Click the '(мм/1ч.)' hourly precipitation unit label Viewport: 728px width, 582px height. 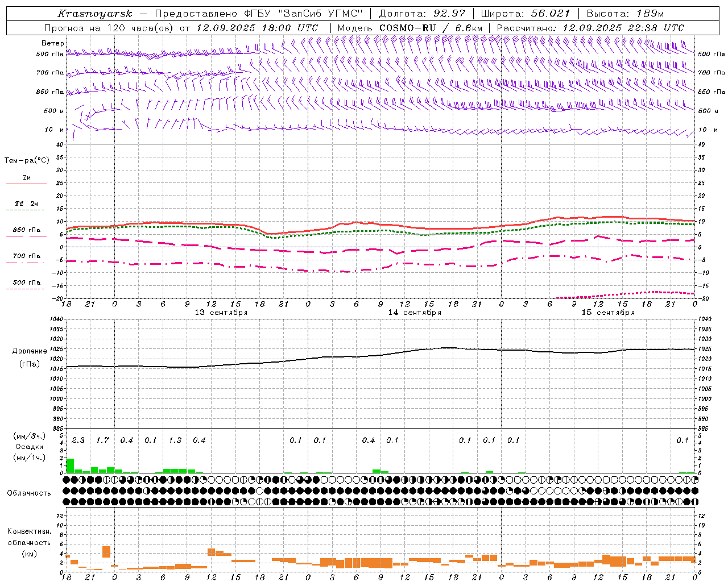click(x=30, y=457)
